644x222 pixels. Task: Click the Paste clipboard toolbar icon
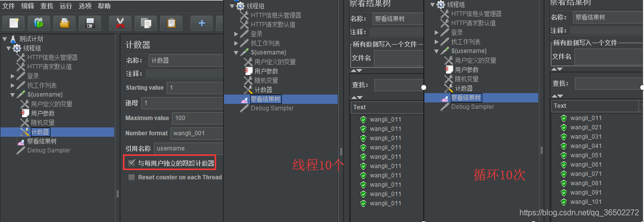pos(171,23)
